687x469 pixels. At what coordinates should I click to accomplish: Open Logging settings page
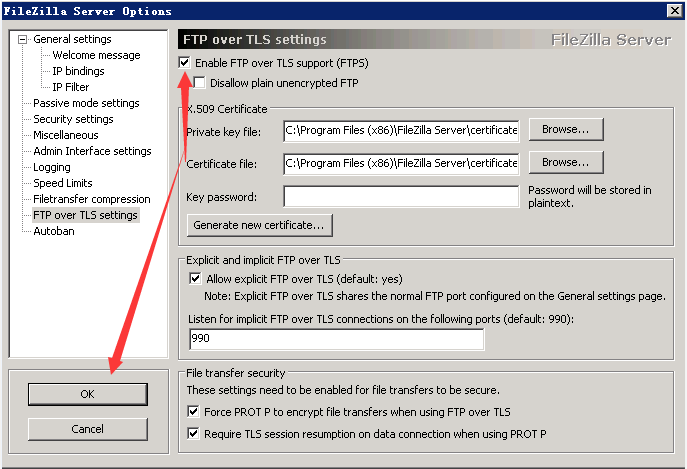(x=52, y=167)
